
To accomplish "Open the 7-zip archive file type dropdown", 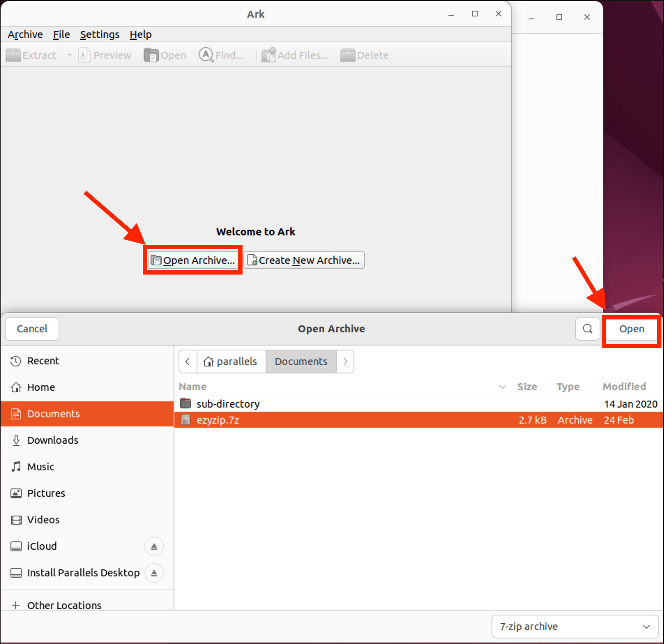I will (575, 627).
